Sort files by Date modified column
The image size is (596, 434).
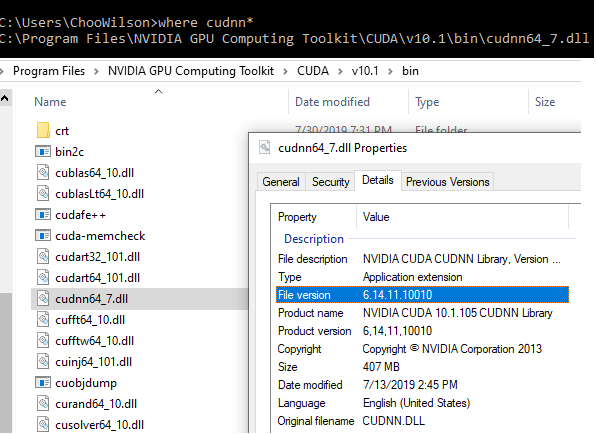pyautogui.click(x=332, y=102)
